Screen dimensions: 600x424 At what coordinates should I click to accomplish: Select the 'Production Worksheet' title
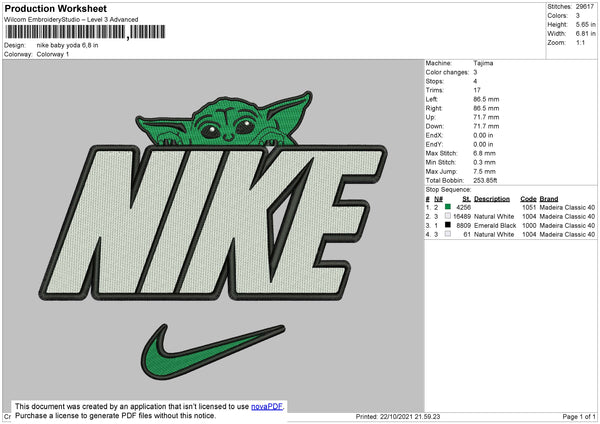point(55,8)
